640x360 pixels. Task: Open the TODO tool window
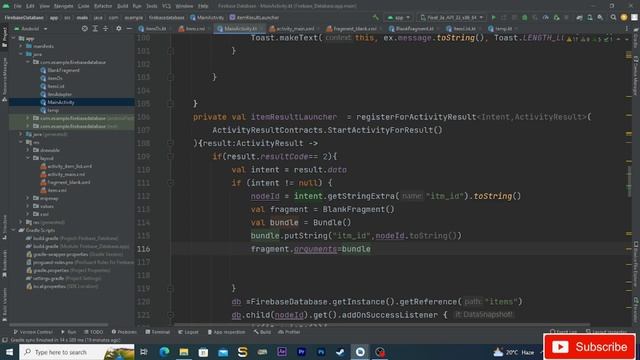pyautogui.click(x=93, y=332)
